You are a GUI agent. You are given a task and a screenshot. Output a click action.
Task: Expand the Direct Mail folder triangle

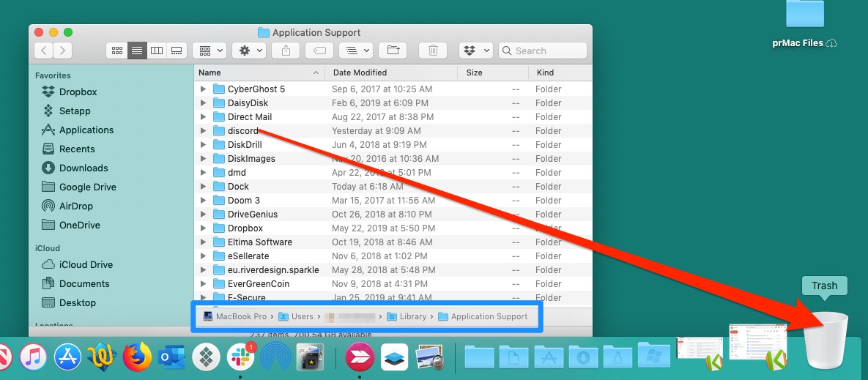click(x=203, y=116)
